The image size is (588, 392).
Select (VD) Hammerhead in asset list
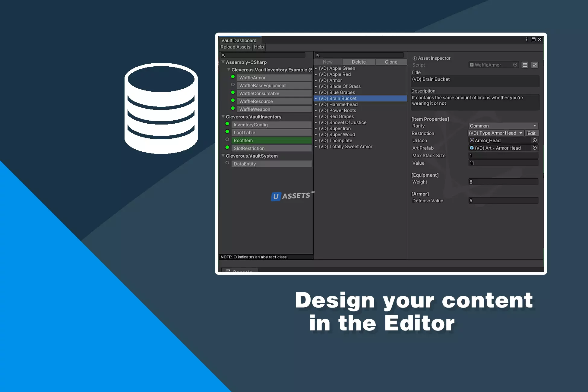click(338, 105)
